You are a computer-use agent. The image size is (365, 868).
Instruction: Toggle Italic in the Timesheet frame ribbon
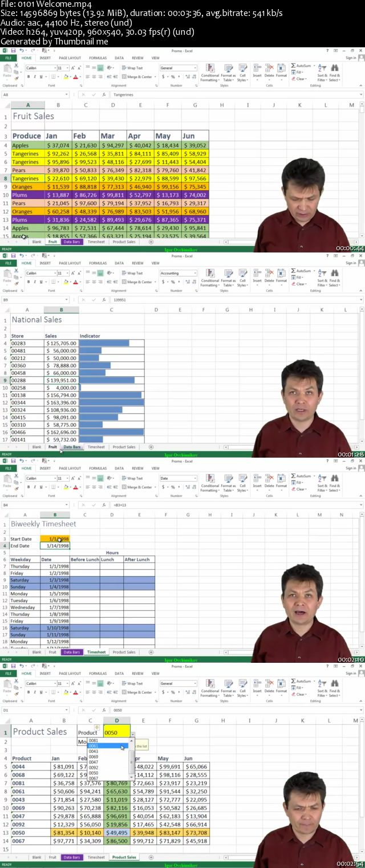[35, 487]
